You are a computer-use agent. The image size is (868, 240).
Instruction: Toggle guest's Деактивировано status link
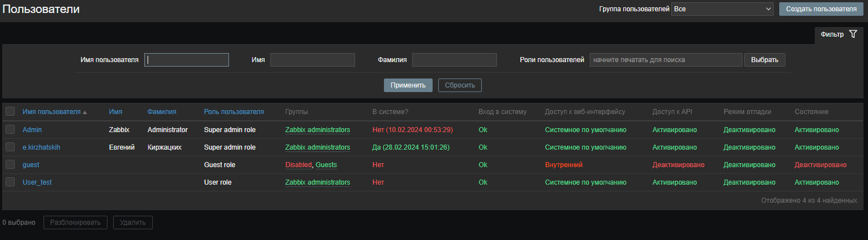(820, 165)
